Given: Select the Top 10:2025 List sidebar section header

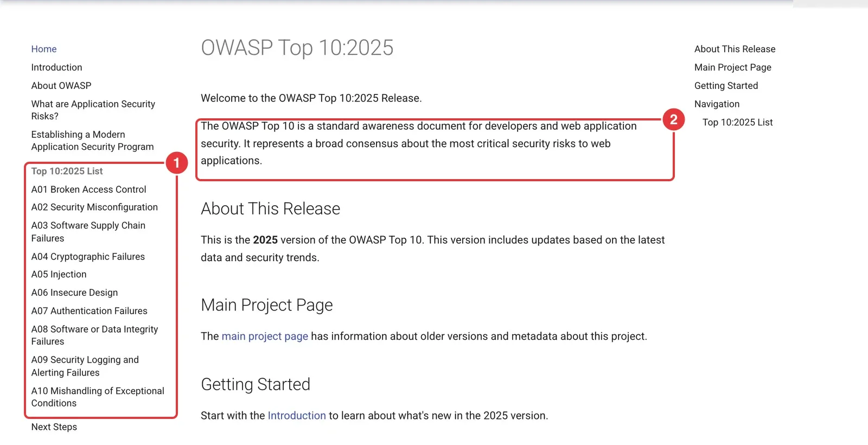Looking at the screenshot, I should 67,171.
